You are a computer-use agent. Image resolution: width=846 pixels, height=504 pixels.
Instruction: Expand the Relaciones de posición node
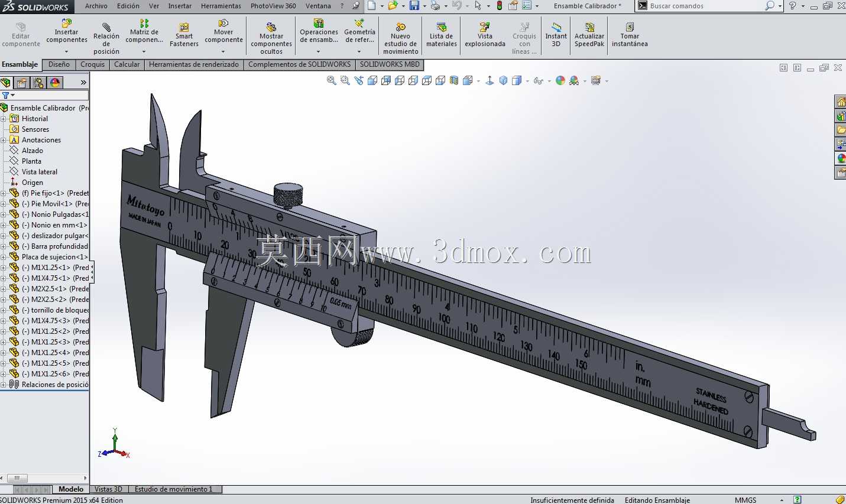(x=4, y=385)
